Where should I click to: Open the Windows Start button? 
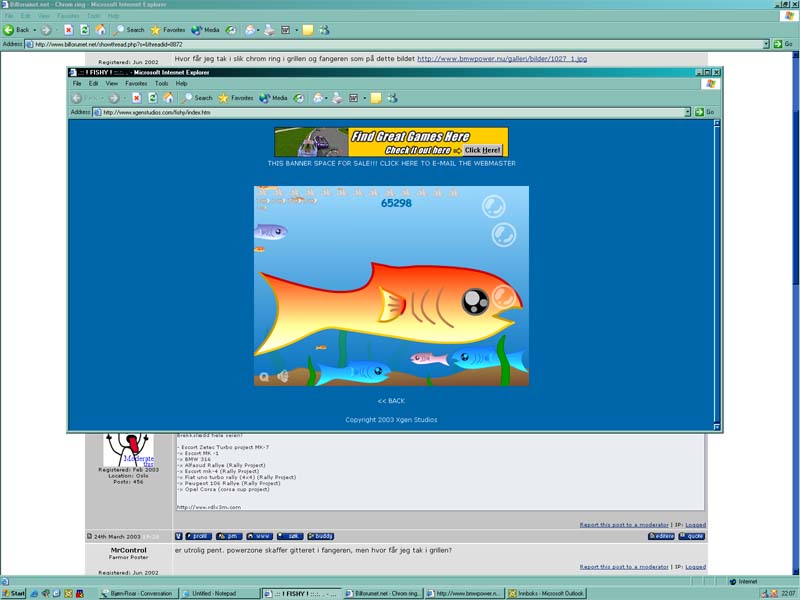(x=14, y=593)
